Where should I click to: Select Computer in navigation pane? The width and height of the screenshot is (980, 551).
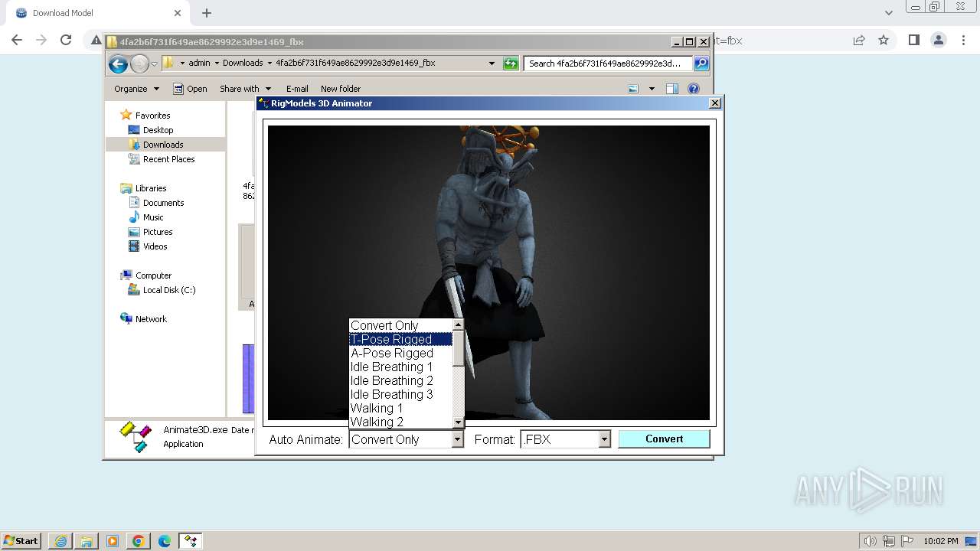coord(153,275)
